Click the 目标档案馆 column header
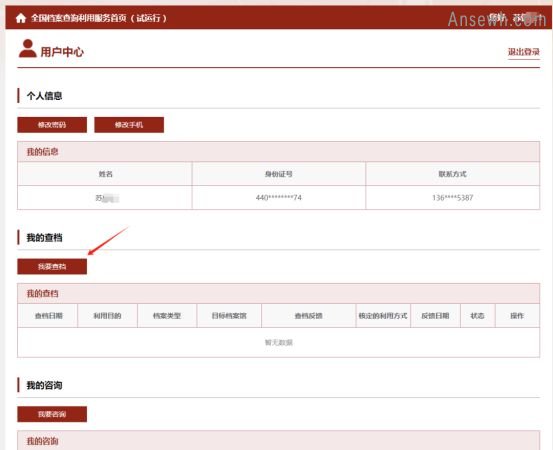Image resolution: width=553 pixels, height=450 pixels. coord(229,316)
